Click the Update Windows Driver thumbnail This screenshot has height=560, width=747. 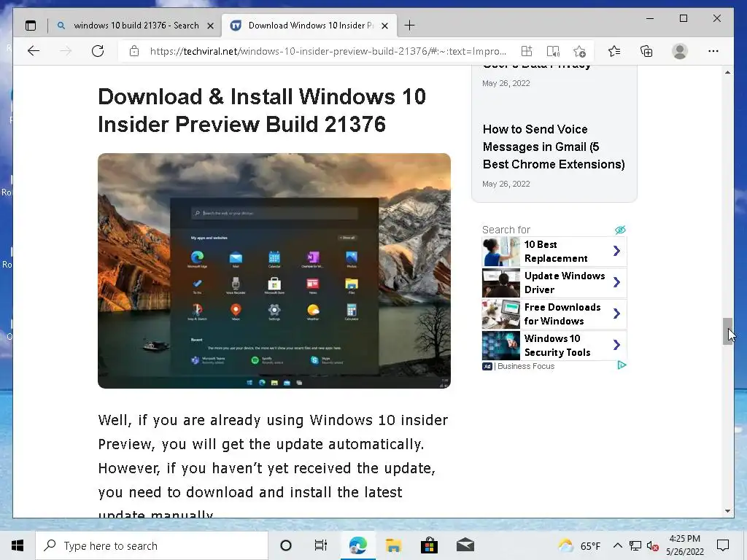(x=500, y=283)
